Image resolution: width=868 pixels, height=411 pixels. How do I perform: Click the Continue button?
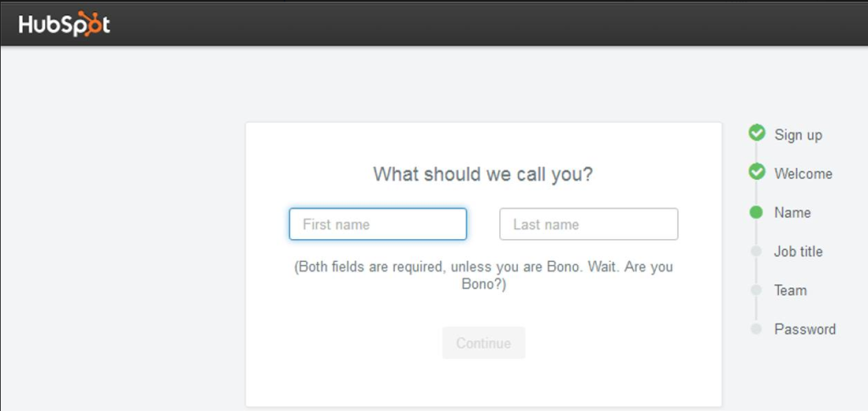click(x=484, y=343)
